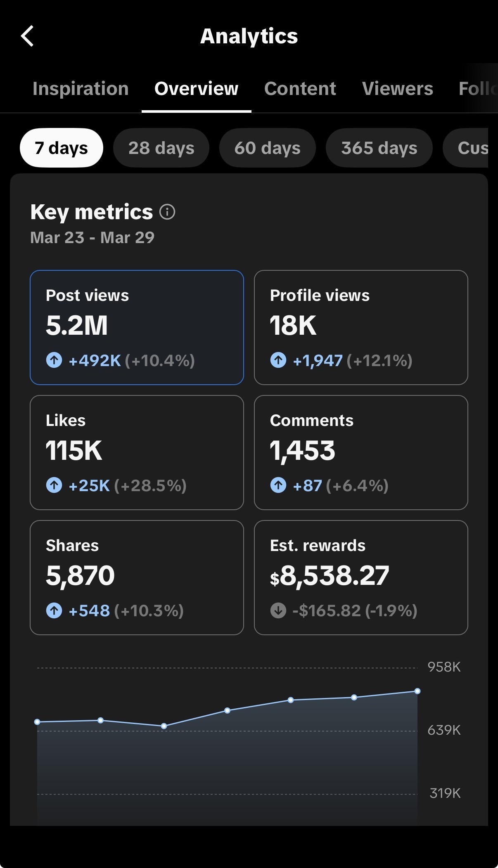498x868 pixels.
Task: Open the Viewers tab
Action: pyautogui.click(x=398, y=89)
